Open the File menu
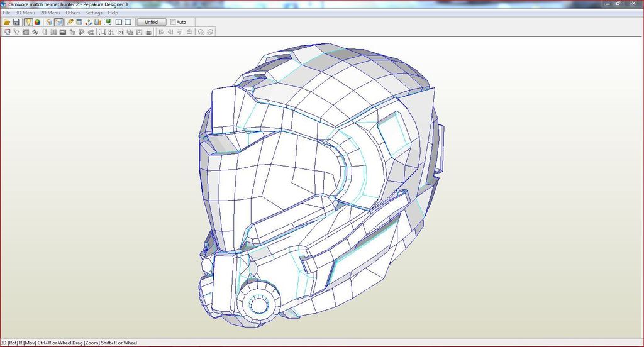The width and height of the screenshot is (644, 347). 6,13
